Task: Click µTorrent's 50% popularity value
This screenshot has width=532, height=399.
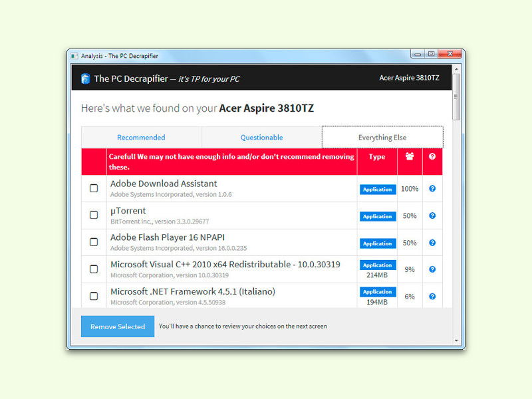Action: tap(410, 215)
